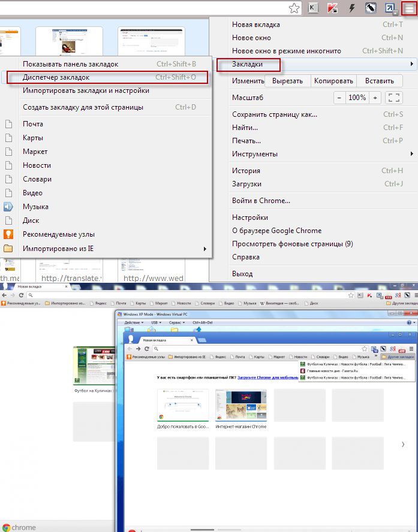418x532 pixels.
Task: Click reload button inside Windows XP Mode Chrome
Action: 147,349
